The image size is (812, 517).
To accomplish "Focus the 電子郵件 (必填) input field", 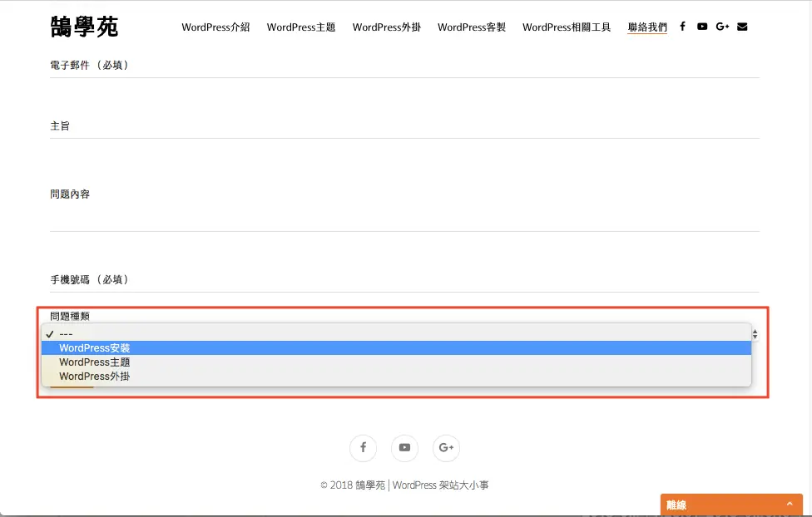I will click(404, 66).
